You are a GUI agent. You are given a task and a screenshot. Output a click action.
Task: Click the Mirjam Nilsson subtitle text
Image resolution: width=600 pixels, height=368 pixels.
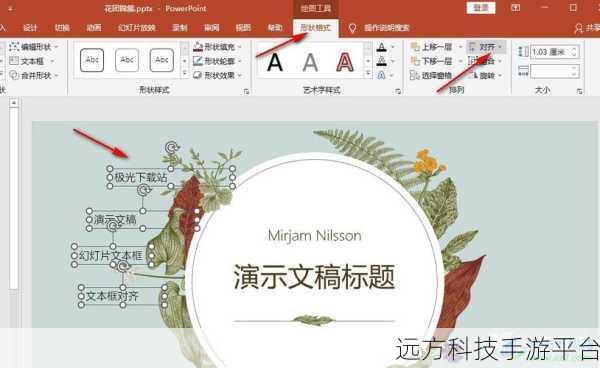pos(315,235)
